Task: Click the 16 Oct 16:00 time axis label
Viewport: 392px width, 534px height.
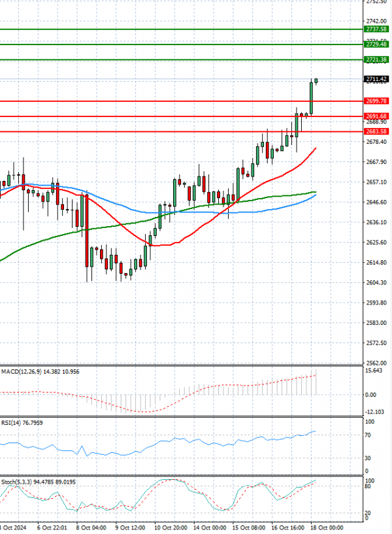Action: (288, 527)
